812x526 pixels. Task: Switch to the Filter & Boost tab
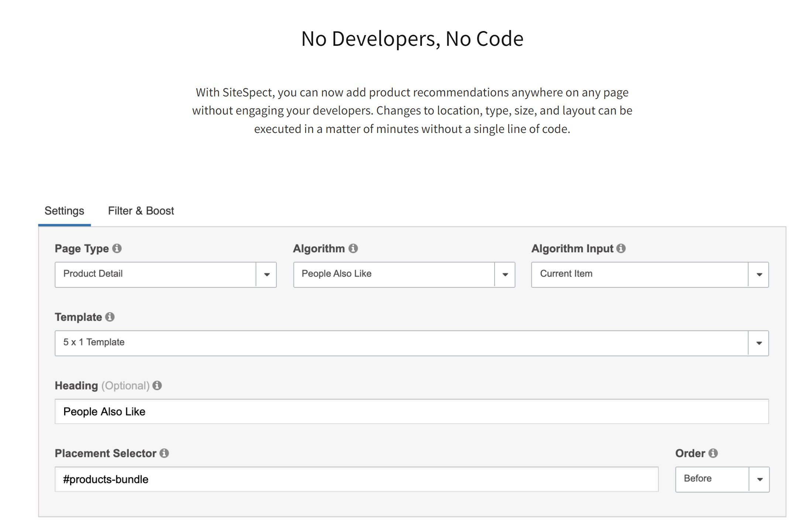[x=141, y=211]
